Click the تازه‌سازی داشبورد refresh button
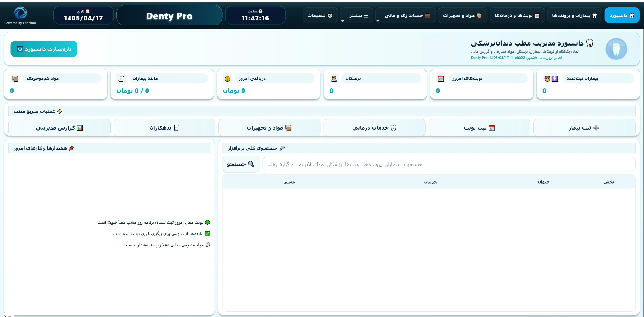 coord(44,49)
